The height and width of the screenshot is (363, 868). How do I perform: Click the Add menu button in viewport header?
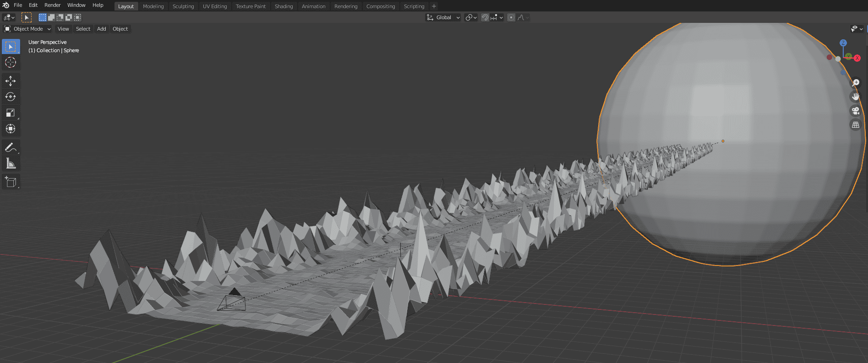coord(101,29)
